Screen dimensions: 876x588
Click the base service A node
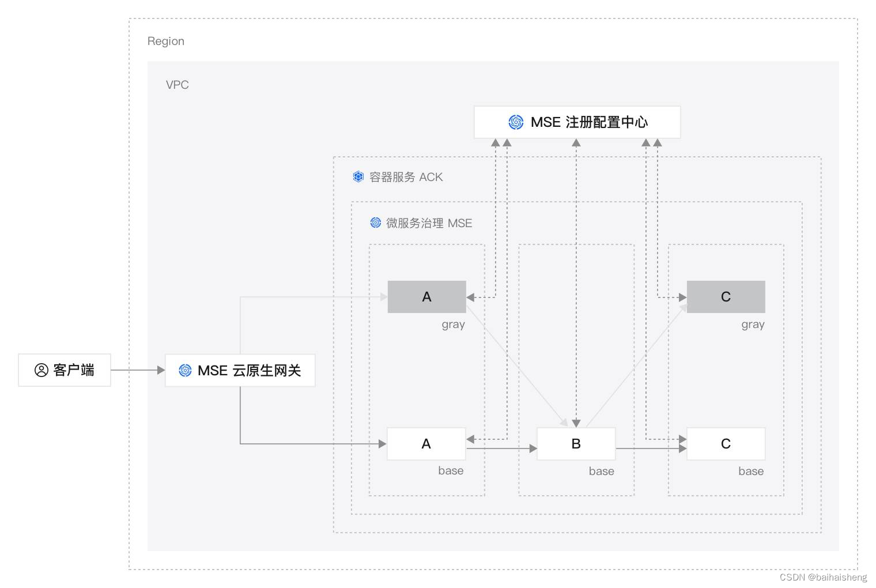pos(426,444)
